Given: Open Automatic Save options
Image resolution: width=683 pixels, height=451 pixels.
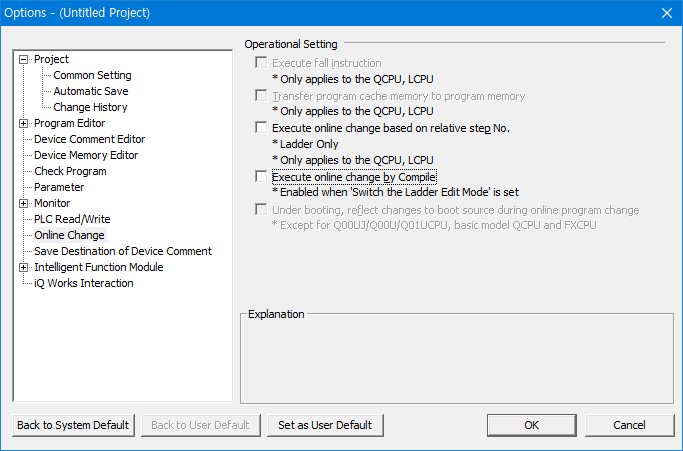Looking at the screenshot, I should (91, 92).
